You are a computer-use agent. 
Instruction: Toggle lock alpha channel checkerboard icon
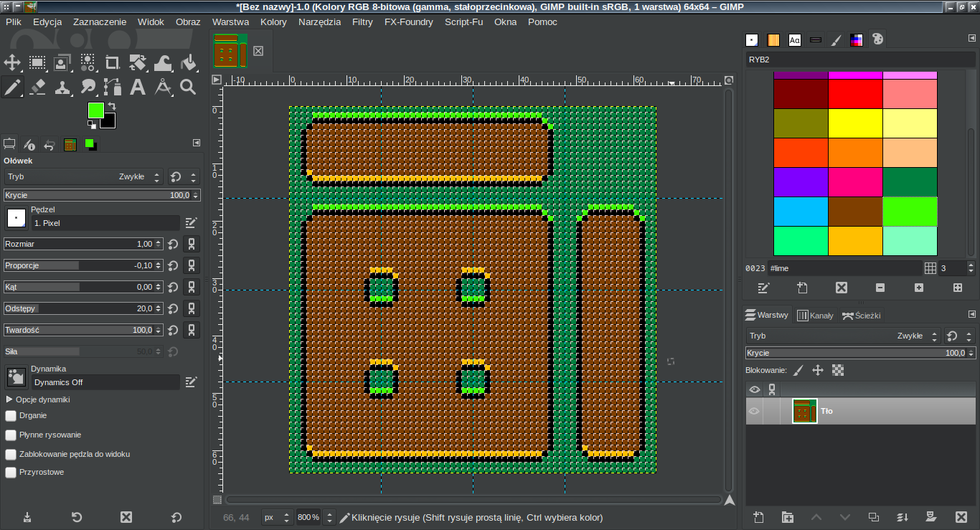[837, 370]
